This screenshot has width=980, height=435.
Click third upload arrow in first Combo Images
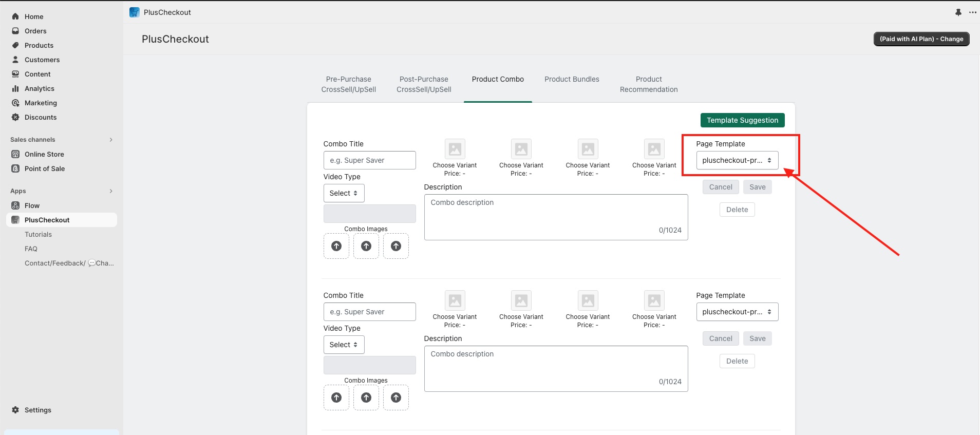[x=396, y=246]
